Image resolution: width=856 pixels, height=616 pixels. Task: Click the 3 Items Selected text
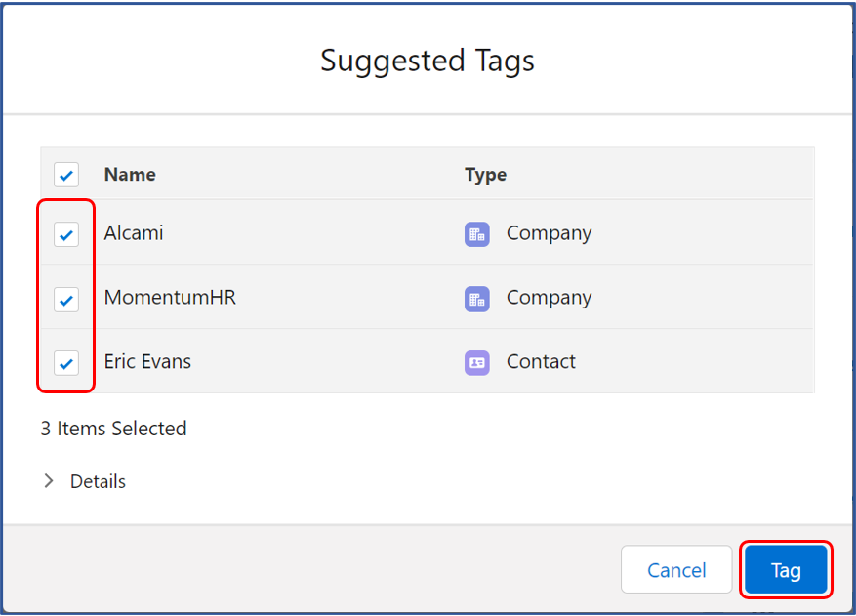(x=113, y=429)
